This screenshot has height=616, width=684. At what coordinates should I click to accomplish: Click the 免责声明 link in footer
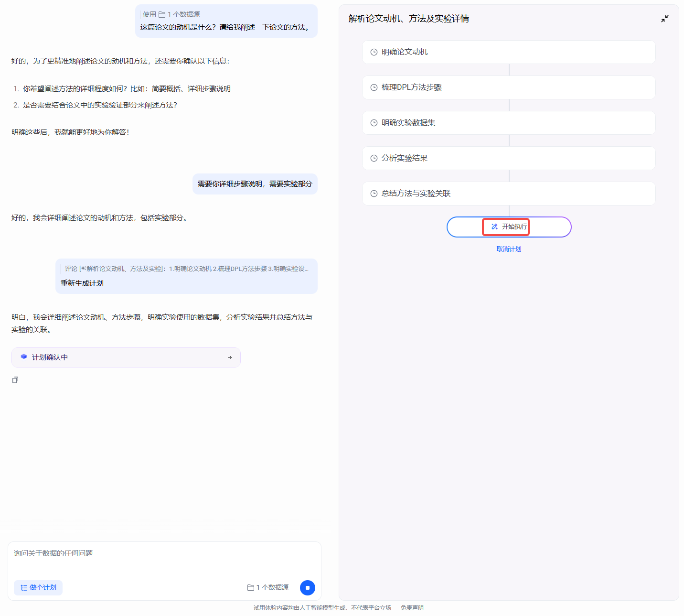point(412,608)
